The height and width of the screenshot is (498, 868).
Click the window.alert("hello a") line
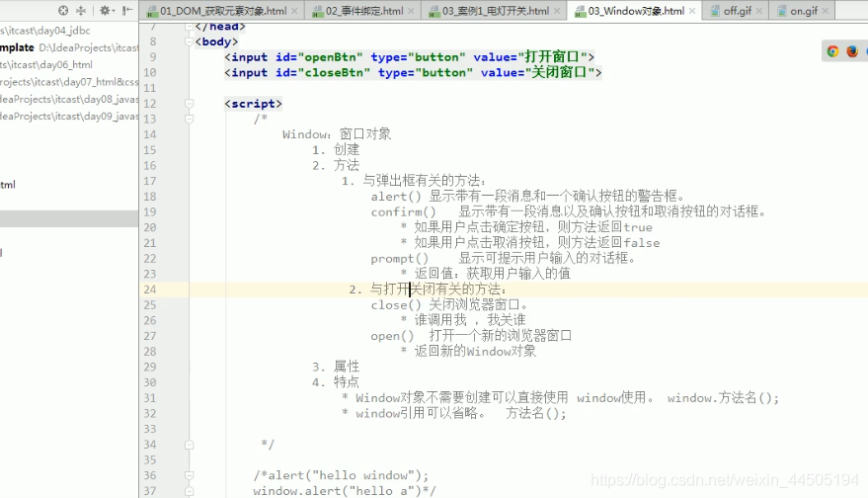(x=345, y=491)
